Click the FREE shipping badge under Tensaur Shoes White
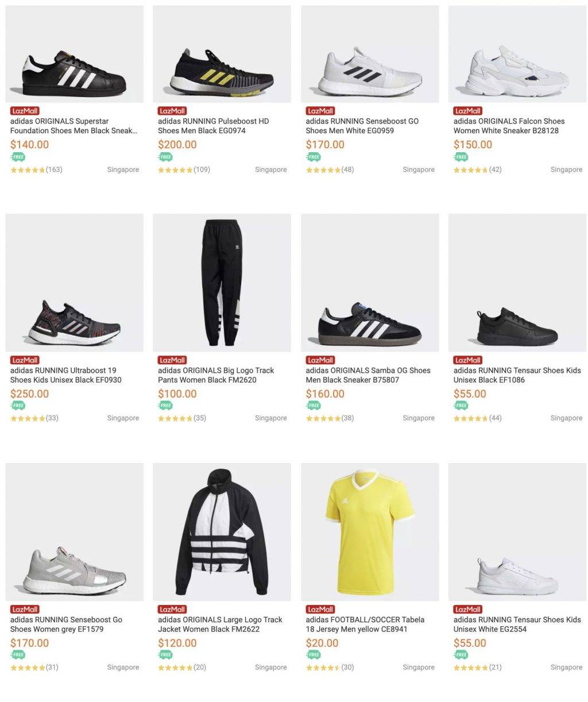588x702 pixels. 461,655
